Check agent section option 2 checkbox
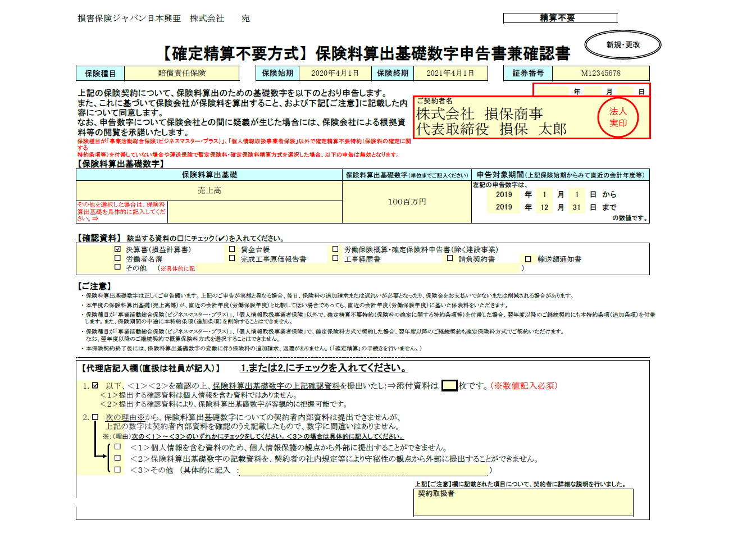The image size is (756, 533). (95, 417)
